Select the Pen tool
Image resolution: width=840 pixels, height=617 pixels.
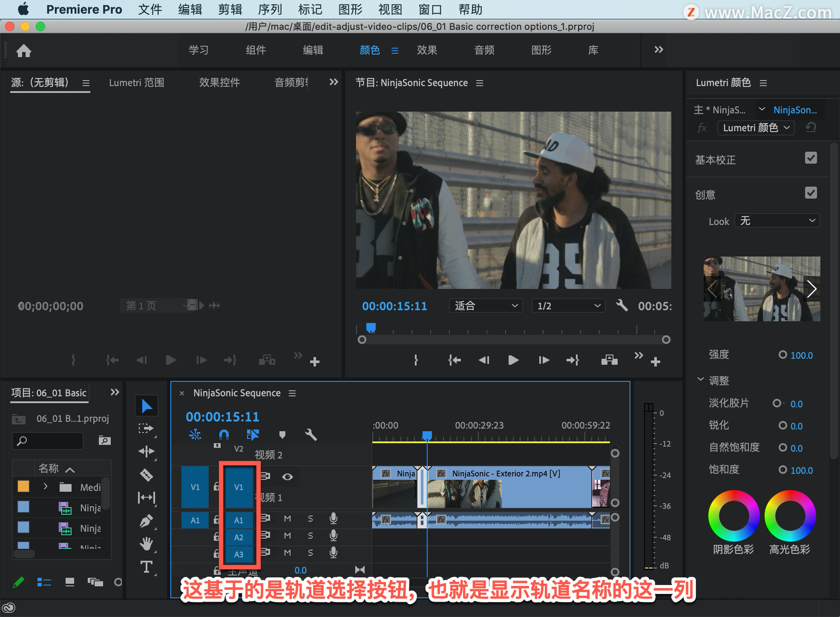(146, 521)
